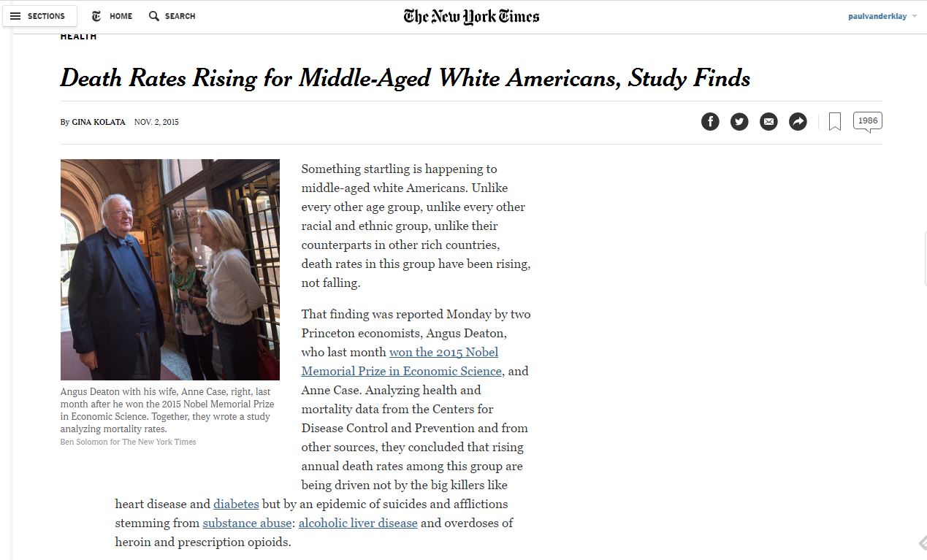The image size is (927, 560).
Task: Click the article headline text
Action: pos(405,78)
